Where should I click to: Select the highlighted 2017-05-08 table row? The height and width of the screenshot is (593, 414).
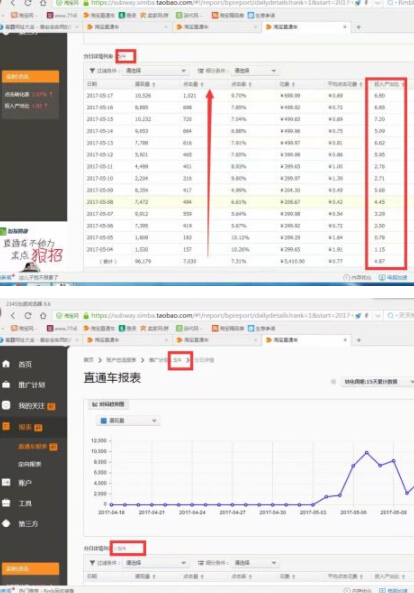click(249, 202)
